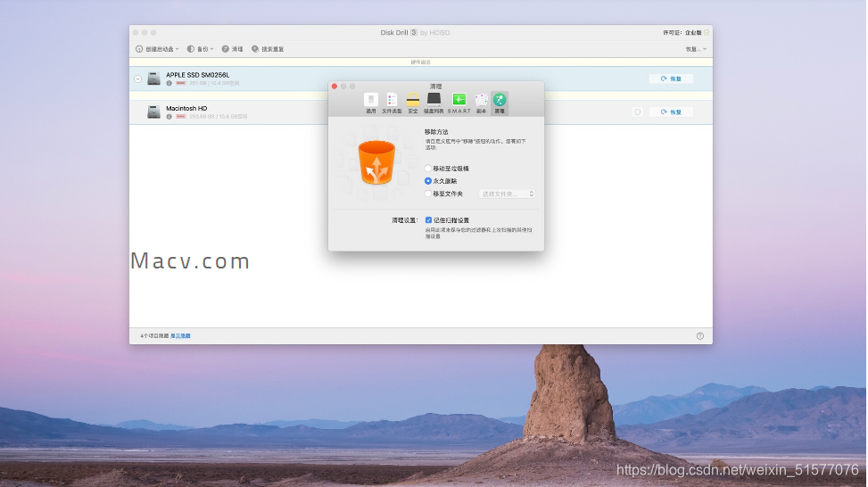Close the Clean Up preferences dialog
Screen dimensions: 868x487
pos(335,87)
